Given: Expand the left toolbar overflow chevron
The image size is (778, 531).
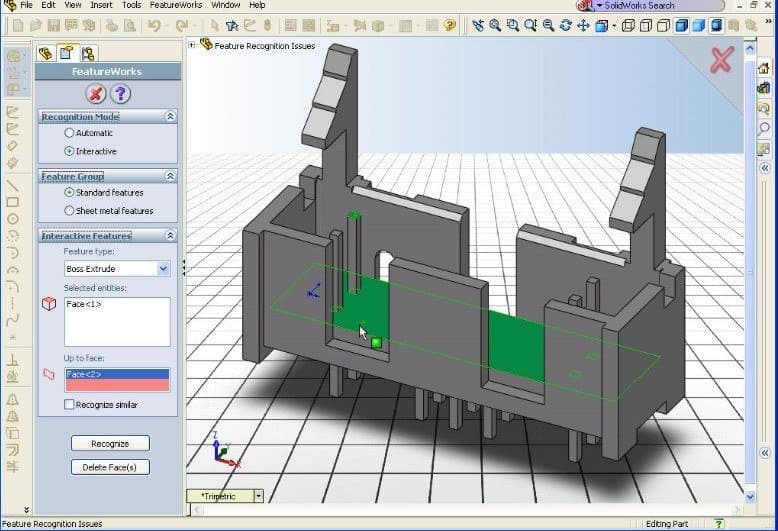Looking at the screenshot, I should (x=26, y=509).
